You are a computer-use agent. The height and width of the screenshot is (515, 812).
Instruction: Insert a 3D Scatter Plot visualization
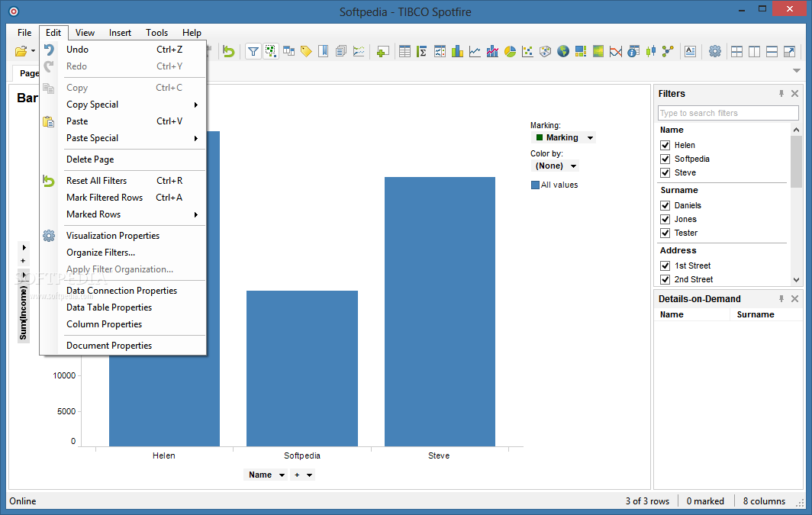tap(546, 51)
